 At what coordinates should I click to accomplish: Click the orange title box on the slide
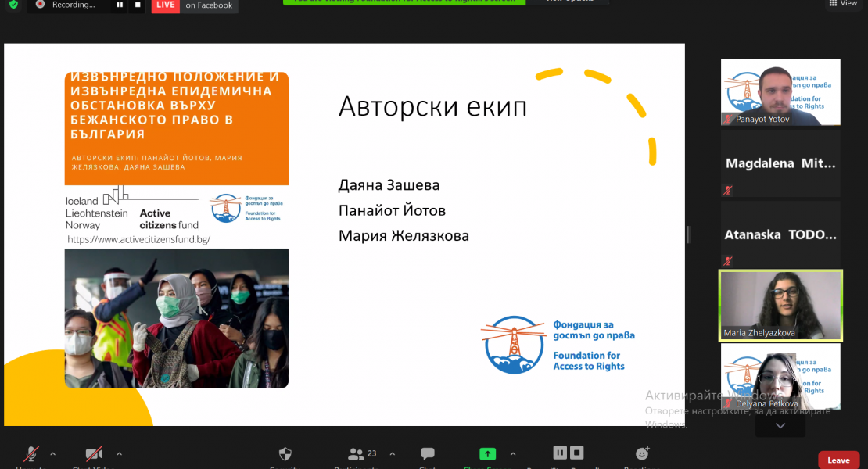click(x=177, y=128)
